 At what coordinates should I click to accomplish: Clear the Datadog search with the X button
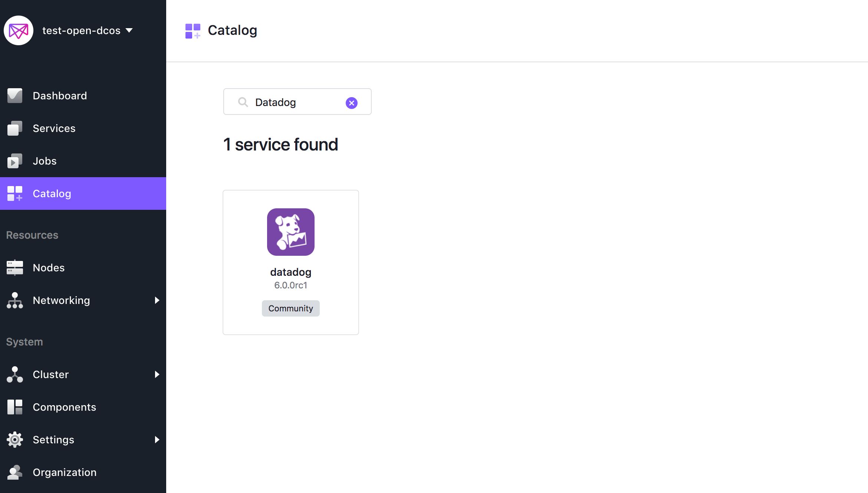pyautogui.click(x=351, y=102)
